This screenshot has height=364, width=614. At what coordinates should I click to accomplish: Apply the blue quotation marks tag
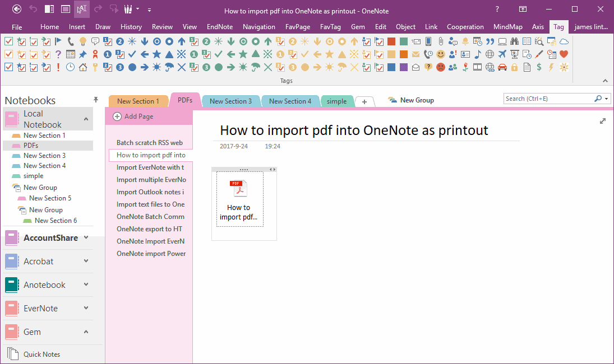[490, 41]
